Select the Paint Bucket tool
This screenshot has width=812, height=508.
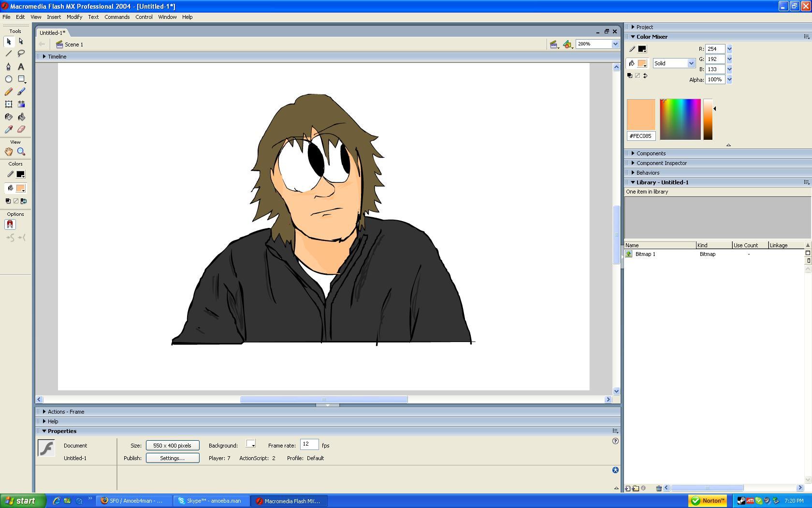[21, 117]
